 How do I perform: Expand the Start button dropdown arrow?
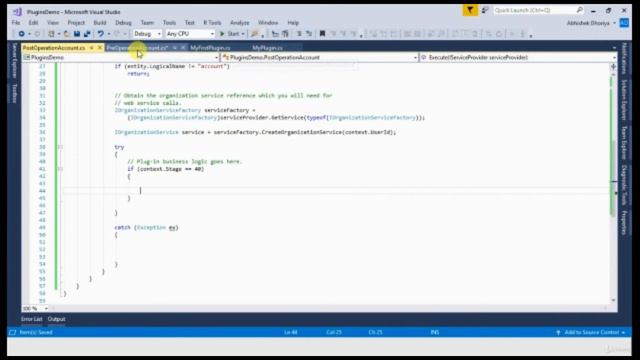point(243,34)
